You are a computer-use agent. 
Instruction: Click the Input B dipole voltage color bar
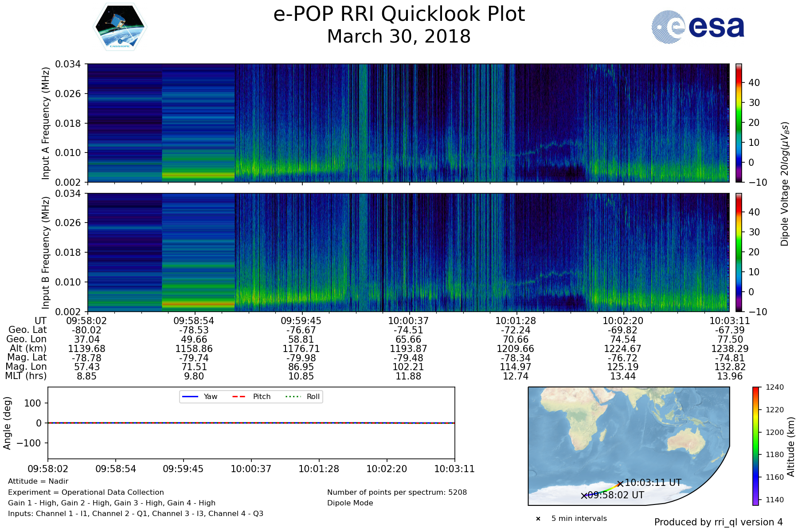(x=739, y=252)
